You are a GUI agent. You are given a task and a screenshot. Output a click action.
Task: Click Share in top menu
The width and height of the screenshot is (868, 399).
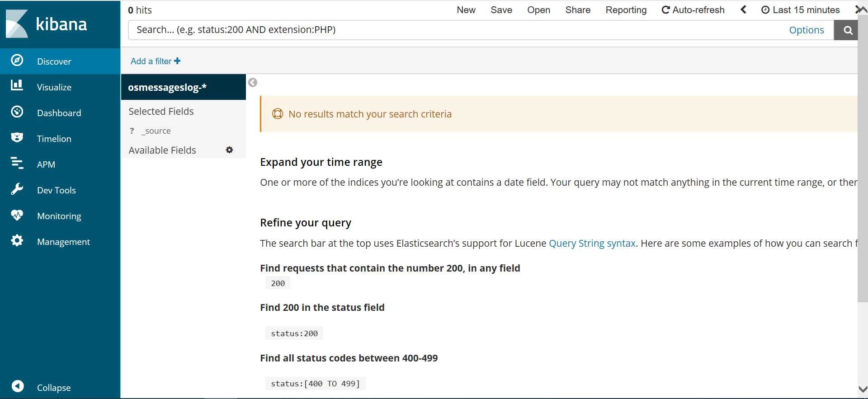(x=578, y=10)
